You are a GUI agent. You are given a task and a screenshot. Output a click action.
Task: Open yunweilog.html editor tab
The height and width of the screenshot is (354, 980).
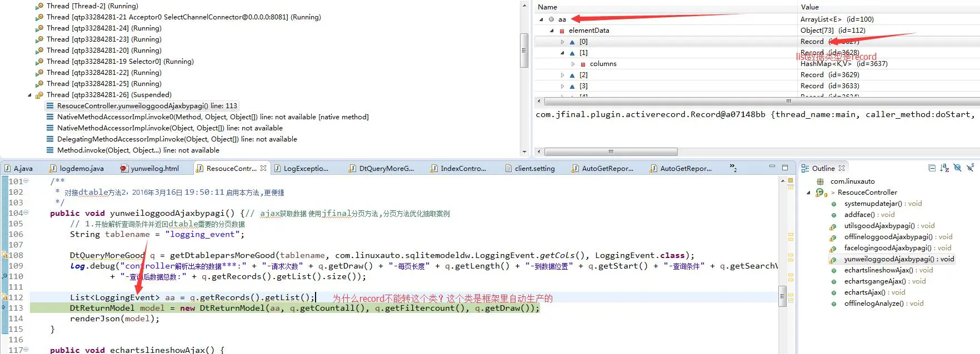click(x=149, y=168)
